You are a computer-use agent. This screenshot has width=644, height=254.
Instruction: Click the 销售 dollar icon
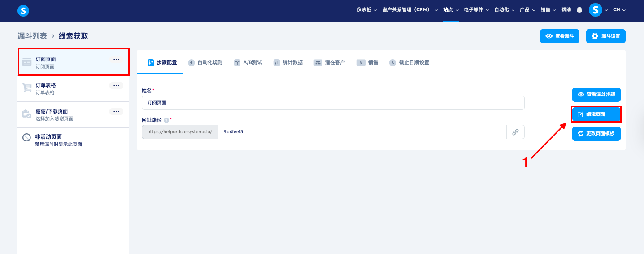click(361, 62)
